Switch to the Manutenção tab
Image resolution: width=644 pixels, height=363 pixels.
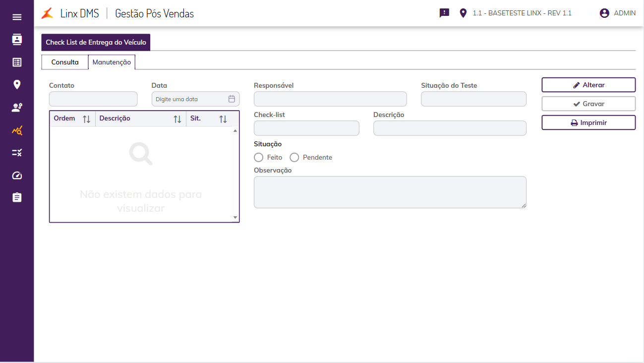[x=112, y=62]
